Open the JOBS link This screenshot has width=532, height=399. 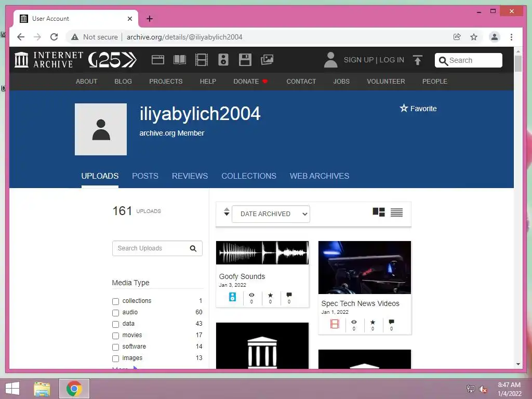click(341, 82)
